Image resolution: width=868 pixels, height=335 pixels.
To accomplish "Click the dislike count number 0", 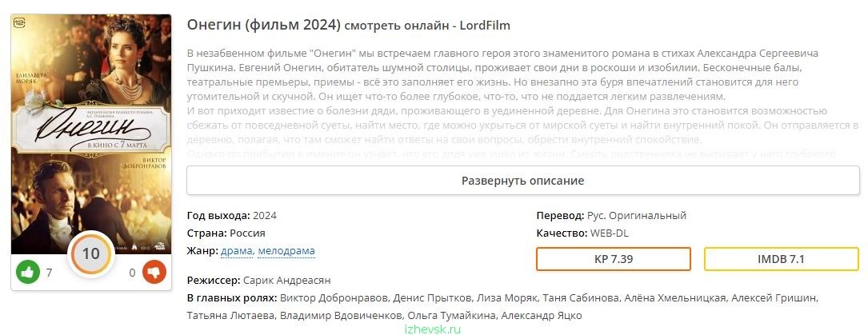I will (132, 273).
